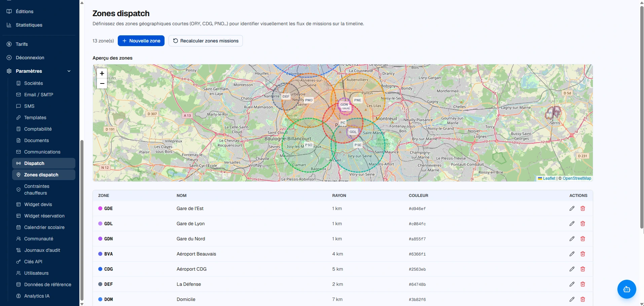Edit the GDL Gare de Lyon zone
This screenshot has height=306, width=644.
point(572,224)
